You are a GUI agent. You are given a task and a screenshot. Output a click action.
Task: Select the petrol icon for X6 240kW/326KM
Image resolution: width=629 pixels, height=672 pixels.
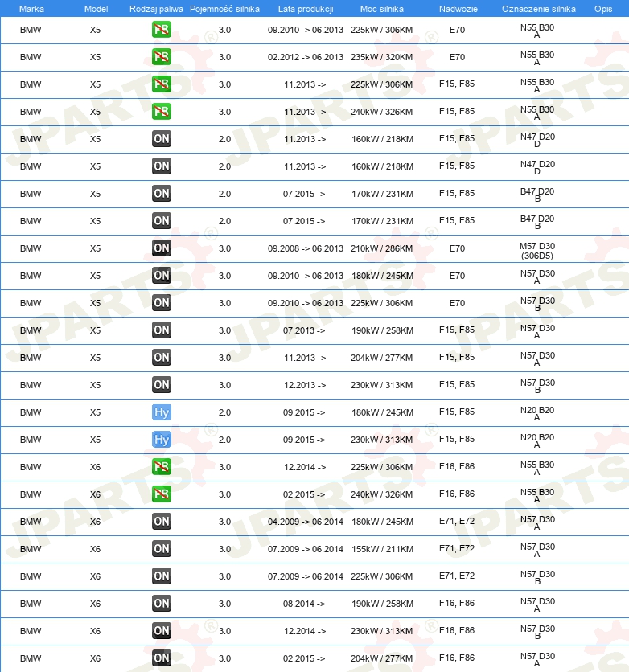(161, 494)
